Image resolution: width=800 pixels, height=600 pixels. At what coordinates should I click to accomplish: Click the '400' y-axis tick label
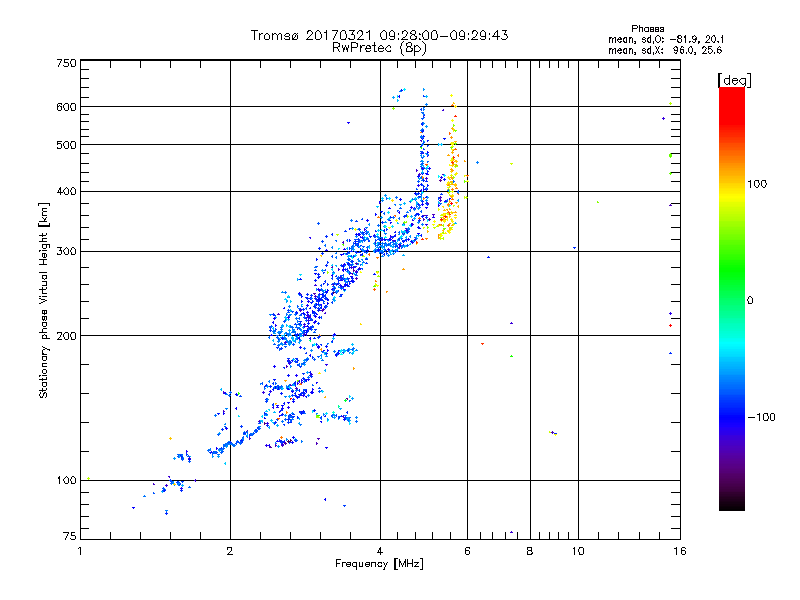[x=66, y=191]
